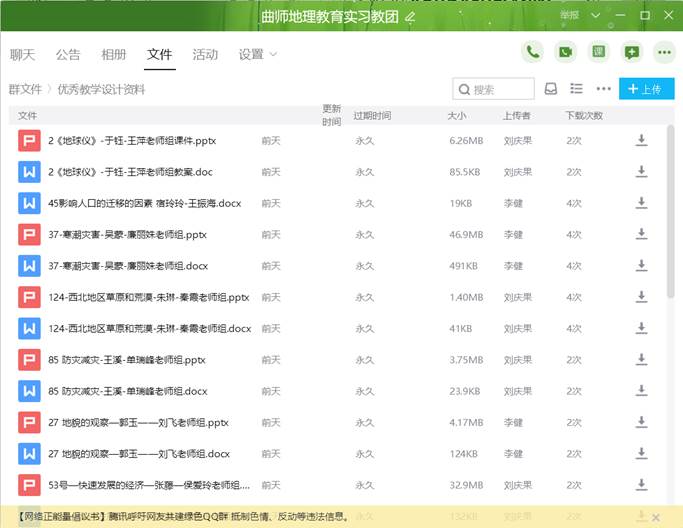Viewport: 683px width, 528px height.
Task: Switch to the 聊天 tab
Action: coord(22,55)
